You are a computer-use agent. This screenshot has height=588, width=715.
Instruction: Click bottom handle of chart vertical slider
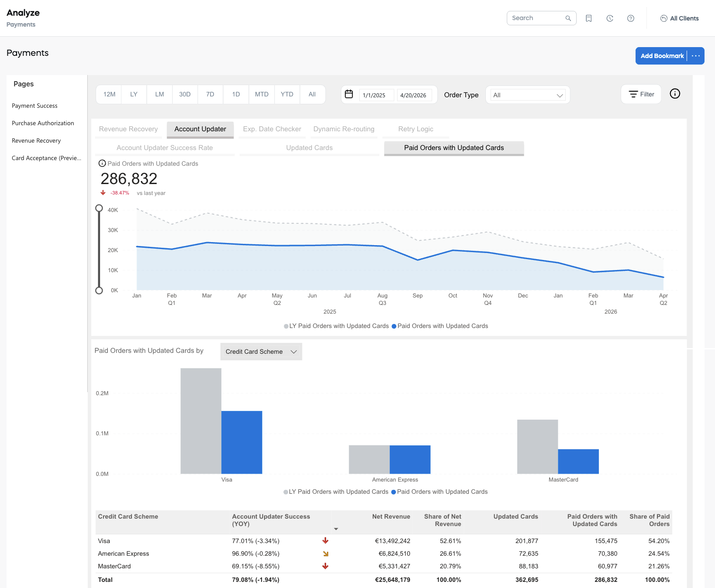click(99, 291)
